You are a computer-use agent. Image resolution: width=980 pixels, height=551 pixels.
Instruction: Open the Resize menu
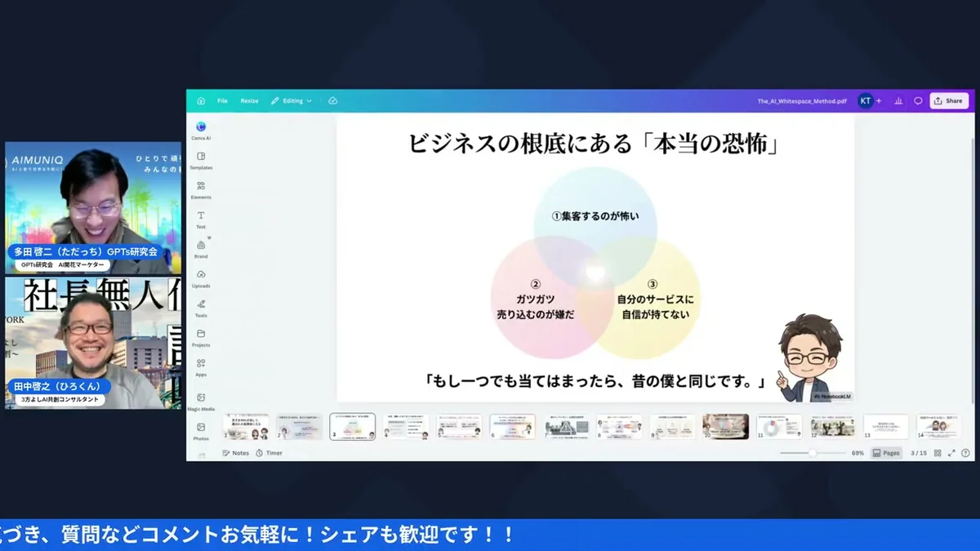tap(249, 100)
